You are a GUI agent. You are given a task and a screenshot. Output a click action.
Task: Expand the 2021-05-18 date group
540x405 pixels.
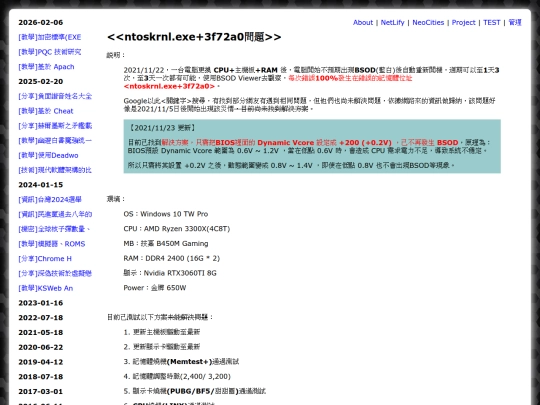pyautogui.click(x=41, y=332)
